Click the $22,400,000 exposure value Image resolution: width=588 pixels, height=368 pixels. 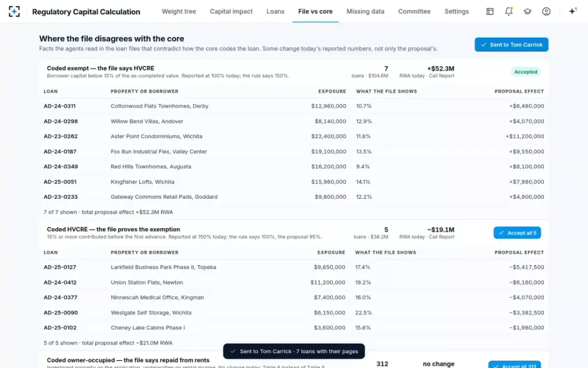[329, 136]
